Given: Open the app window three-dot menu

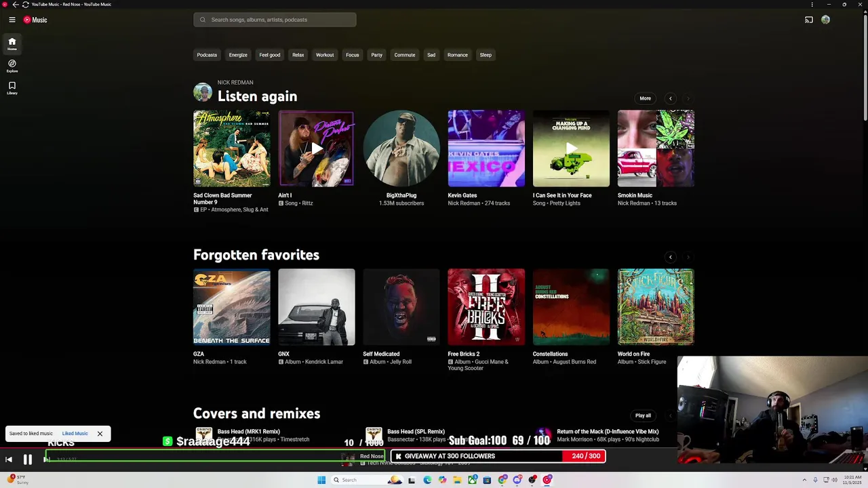Looking at the screenshot, I should 812,4.
